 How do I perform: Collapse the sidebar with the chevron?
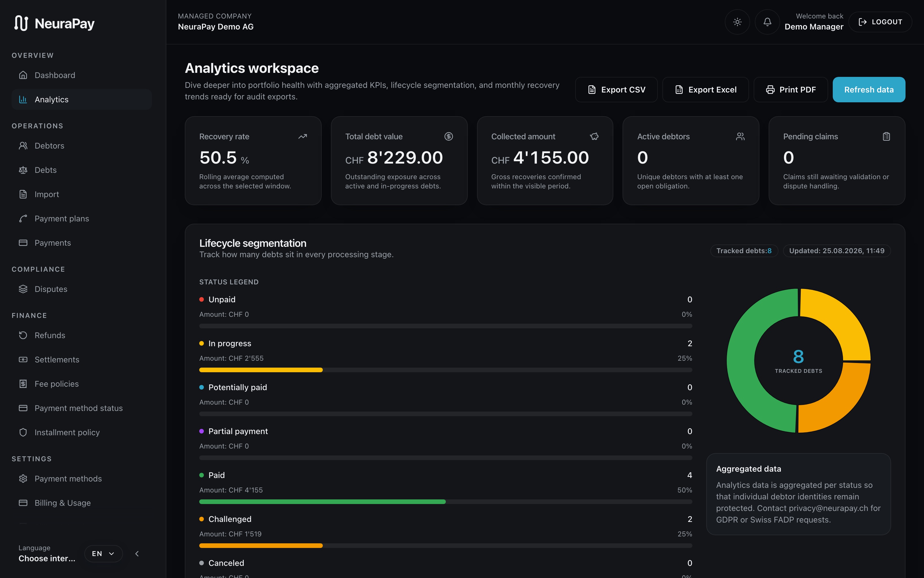pos(137,553)
